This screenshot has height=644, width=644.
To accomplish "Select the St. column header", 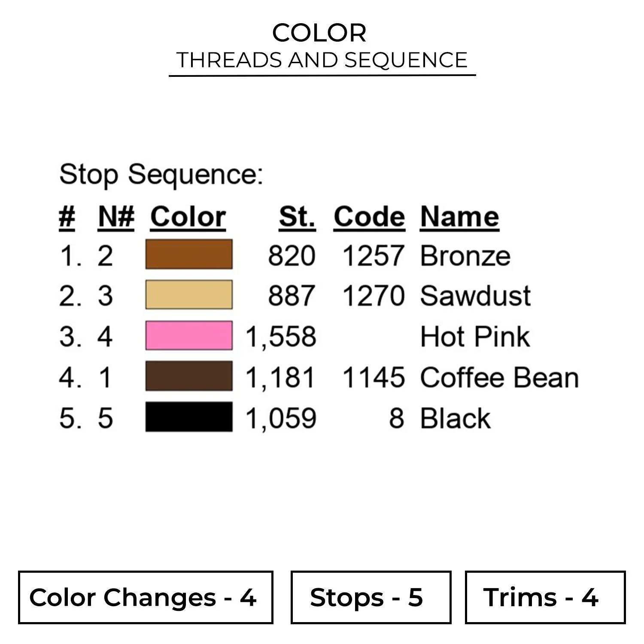I will click(x=297, y=217).
